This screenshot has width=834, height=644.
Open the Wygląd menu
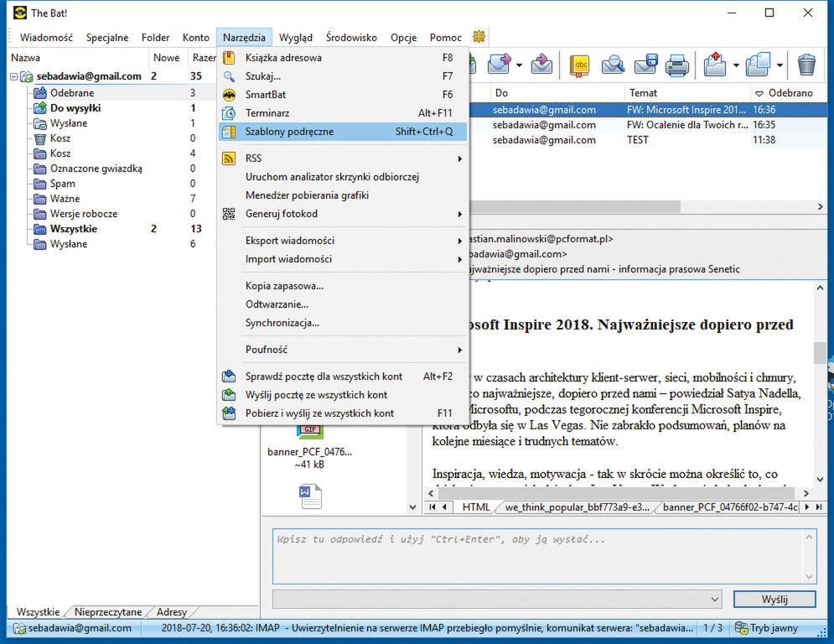[x=295, y=38]
